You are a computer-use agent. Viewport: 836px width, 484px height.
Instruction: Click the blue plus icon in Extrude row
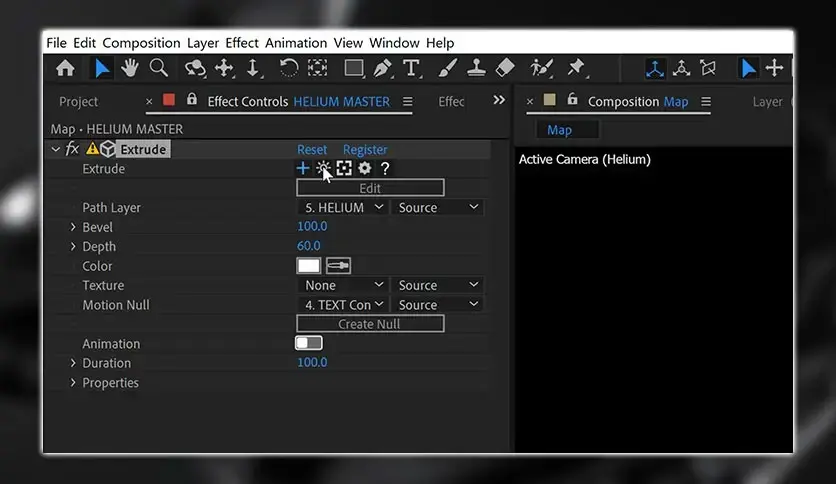pos(302,168)
